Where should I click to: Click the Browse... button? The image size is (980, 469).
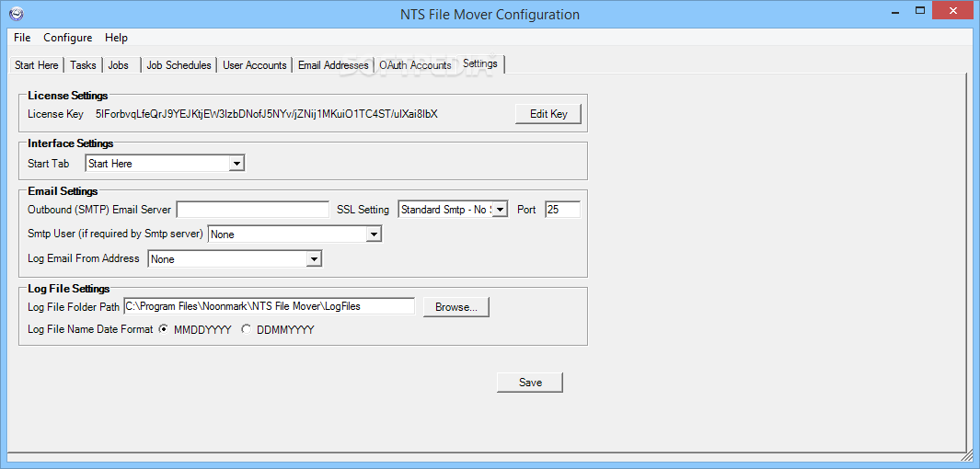(456, 307)
